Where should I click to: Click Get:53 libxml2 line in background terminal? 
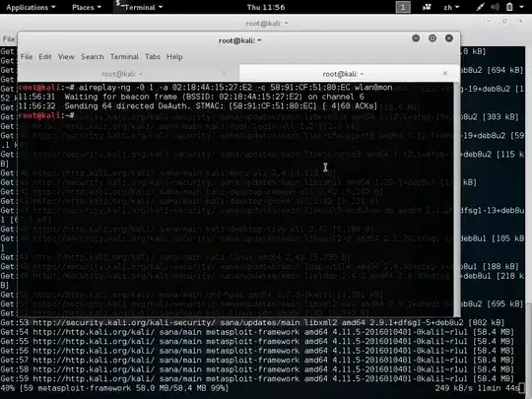coord(252,322)
